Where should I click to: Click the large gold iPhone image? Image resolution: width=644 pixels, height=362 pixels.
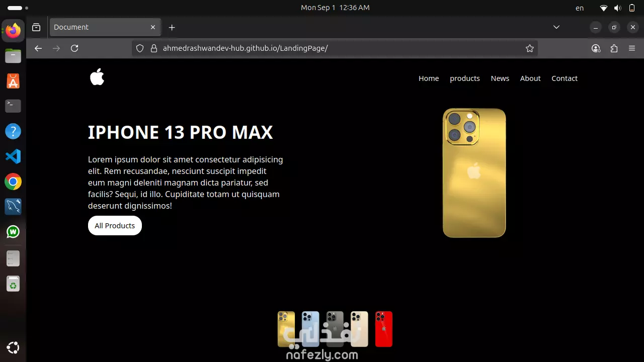(x=474, y=173)
